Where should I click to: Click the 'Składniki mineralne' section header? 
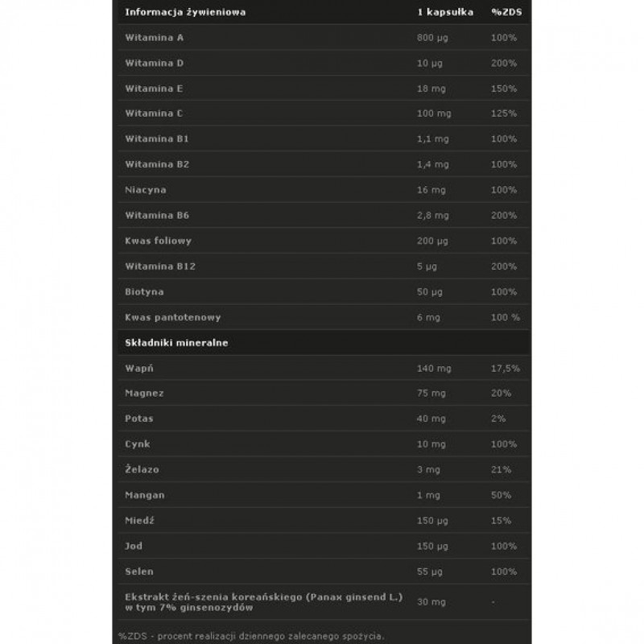click(176, 343)
